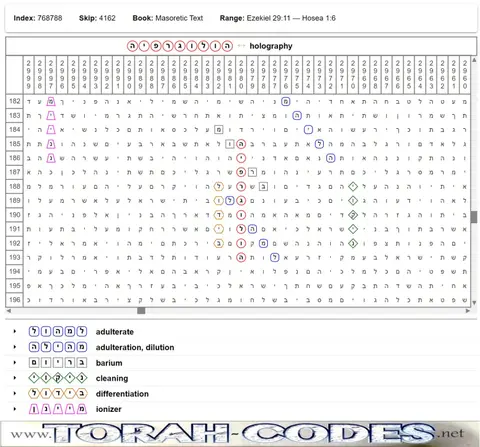The image size is (480, 447).
Task: Click the green diamond letter in row 190
Action: coord(353,215)
